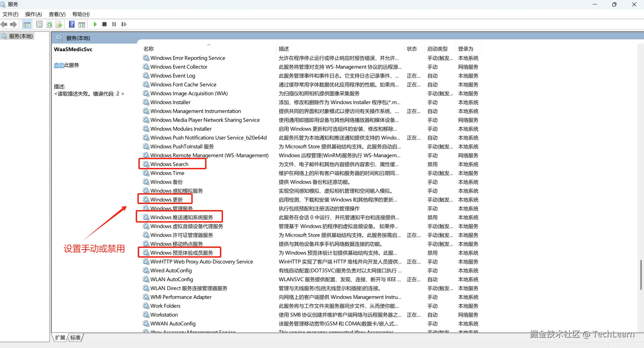Switch to the 扩展 tab

(x=60, y=338)
